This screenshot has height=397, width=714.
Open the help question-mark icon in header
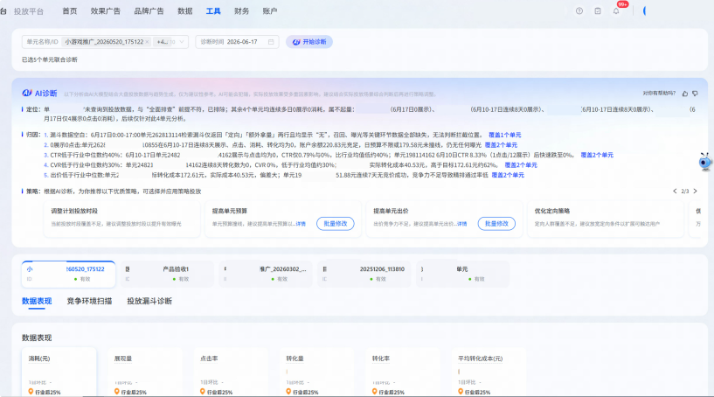(x=579, y=11)
